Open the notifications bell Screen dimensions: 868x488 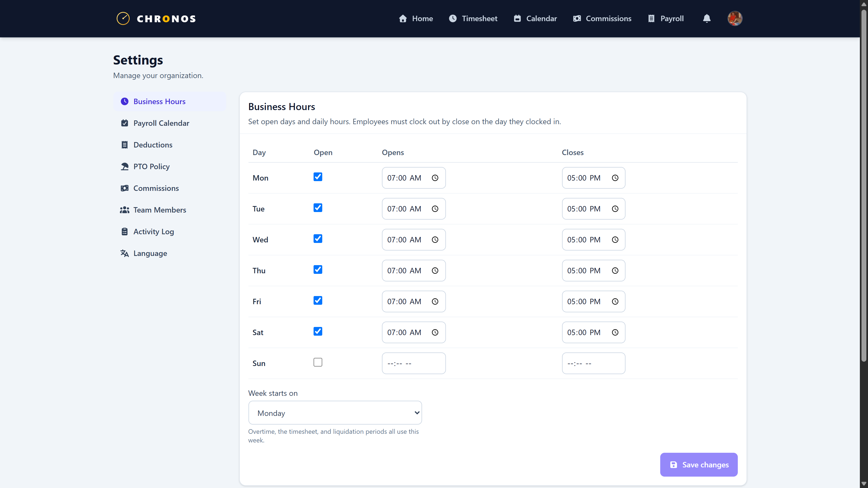(707, 18)
